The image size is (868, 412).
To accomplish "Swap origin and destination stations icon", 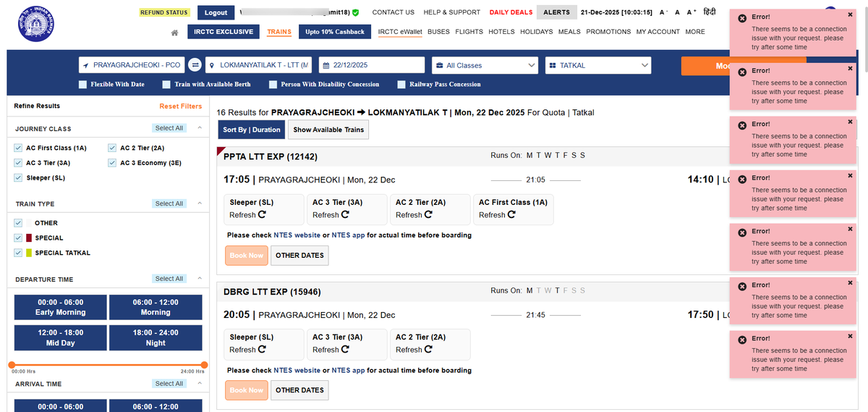I will point(195,65).
